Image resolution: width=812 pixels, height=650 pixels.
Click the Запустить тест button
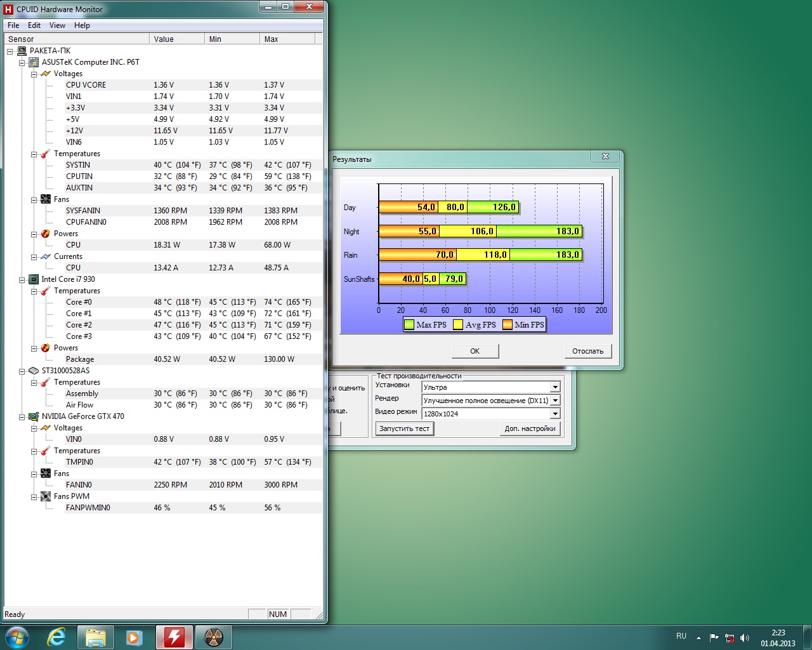click(x=405, y=428)
